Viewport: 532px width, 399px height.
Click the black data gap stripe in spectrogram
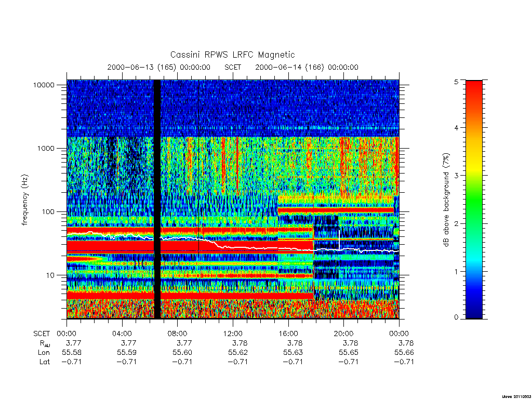(x=157, y=199)
